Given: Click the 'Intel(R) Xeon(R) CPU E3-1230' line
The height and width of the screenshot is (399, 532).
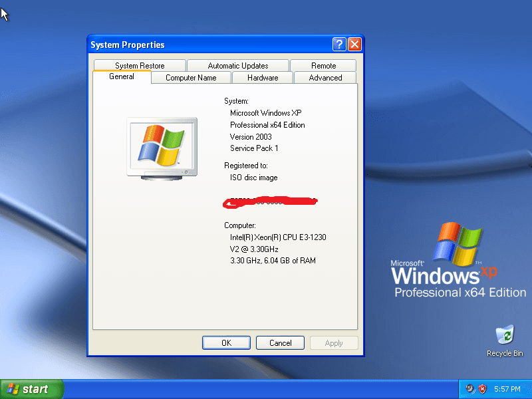Looking at the screenshot, I should [x=278, y=237].
